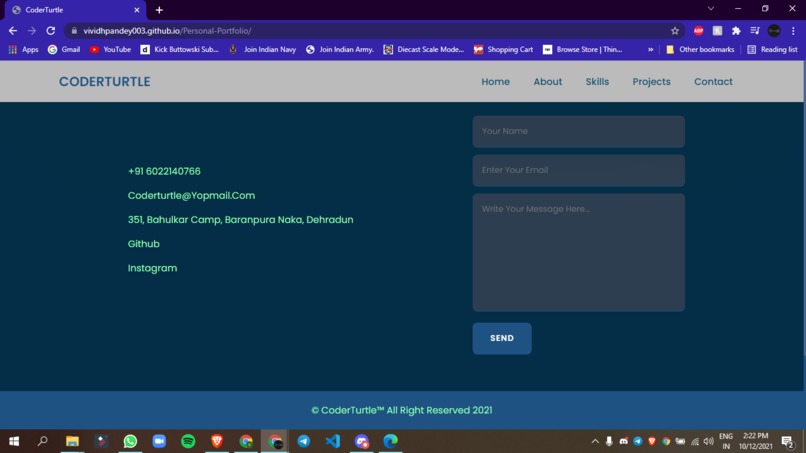
Task: Go to the Contact nav item
Action: click(x=713, y=82)
